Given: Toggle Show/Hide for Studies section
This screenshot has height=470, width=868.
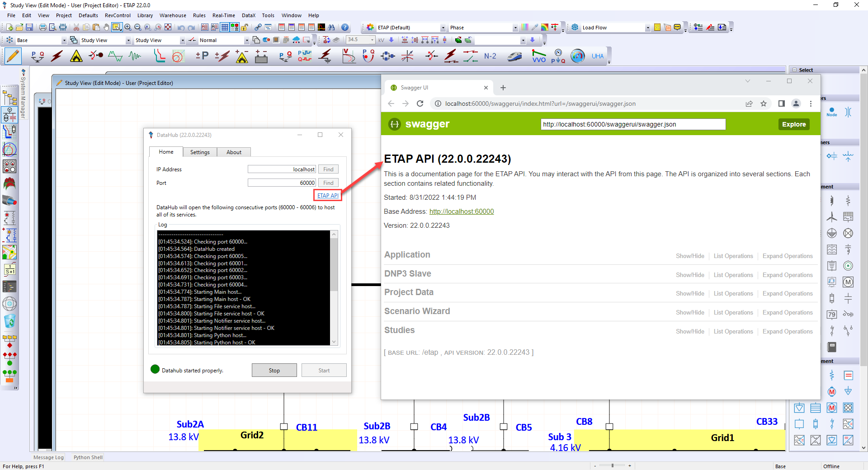Looking at the screenshot, I should pyautogui.click(x=690, y=331).
